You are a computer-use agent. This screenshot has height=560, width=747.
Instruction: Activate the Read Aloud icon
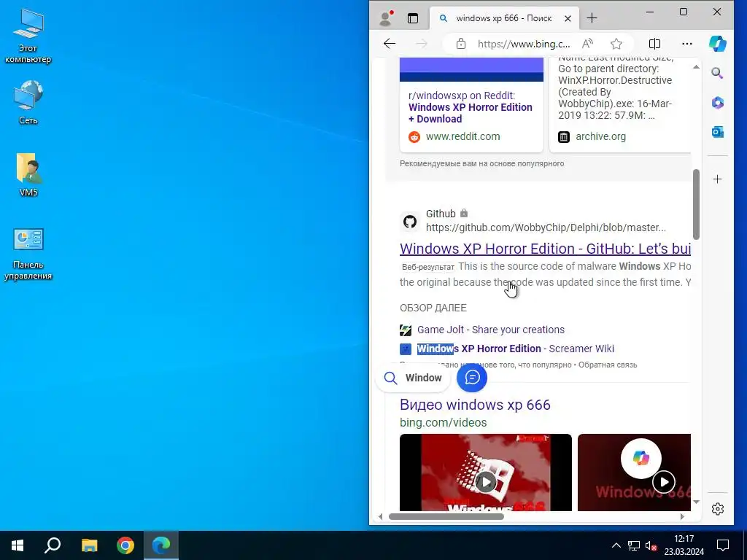point(588,44)
